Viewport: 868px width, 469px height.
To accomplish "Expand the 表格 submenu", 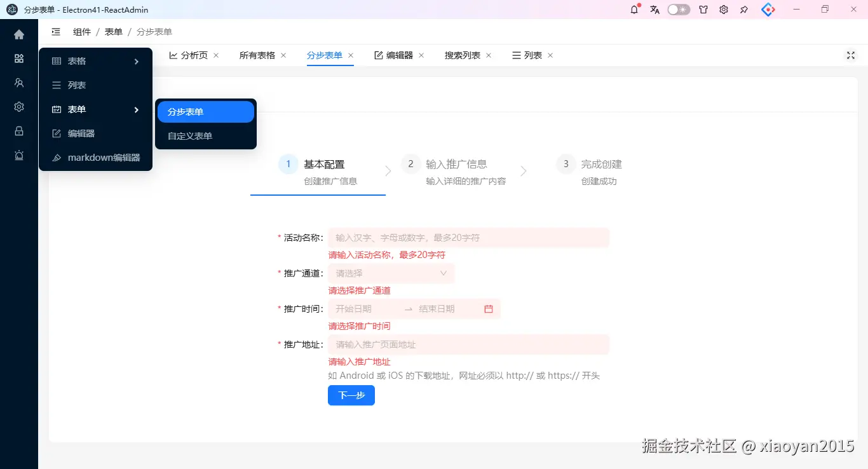I will 95,61.
